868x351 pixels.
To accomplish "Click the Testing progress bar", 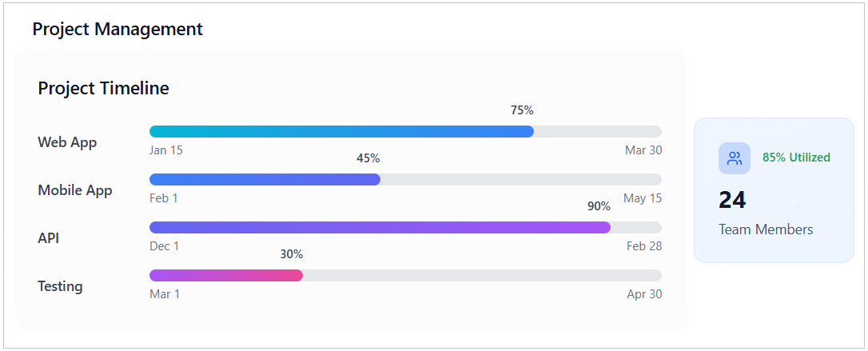I will point(405,276).
